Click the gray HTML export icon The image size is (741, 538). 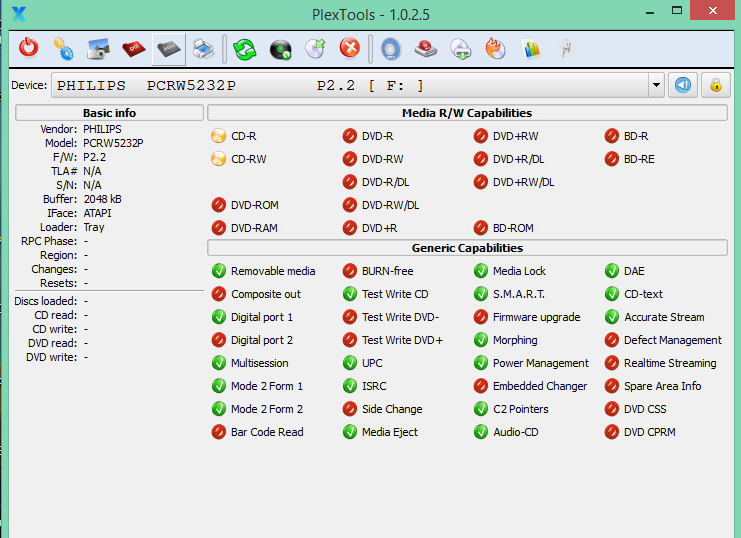click(x=169, y=49)
